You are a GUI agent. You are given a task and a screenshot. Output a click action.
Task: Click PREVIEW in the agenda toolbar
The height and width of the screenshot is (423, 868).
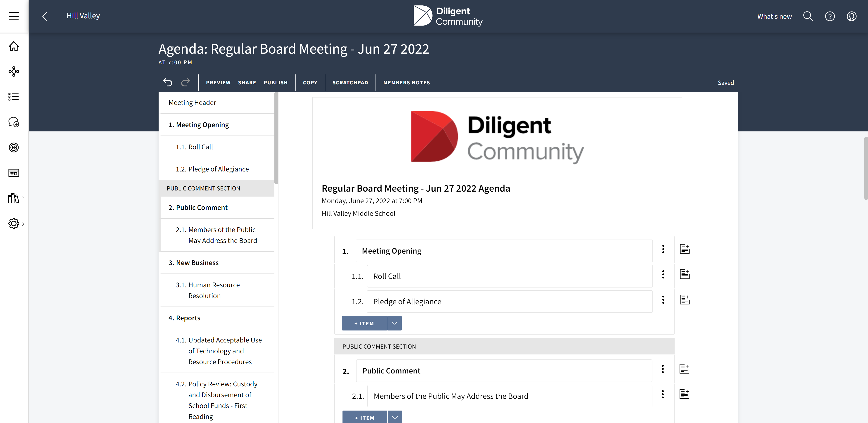tap(218, 83)
